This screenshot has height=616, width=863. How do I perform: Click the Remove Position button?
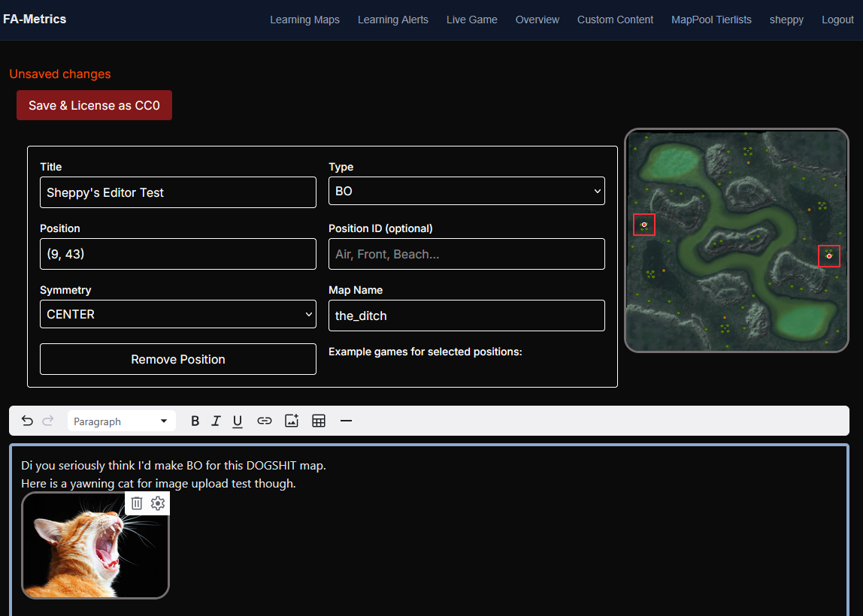click(177, 359)
